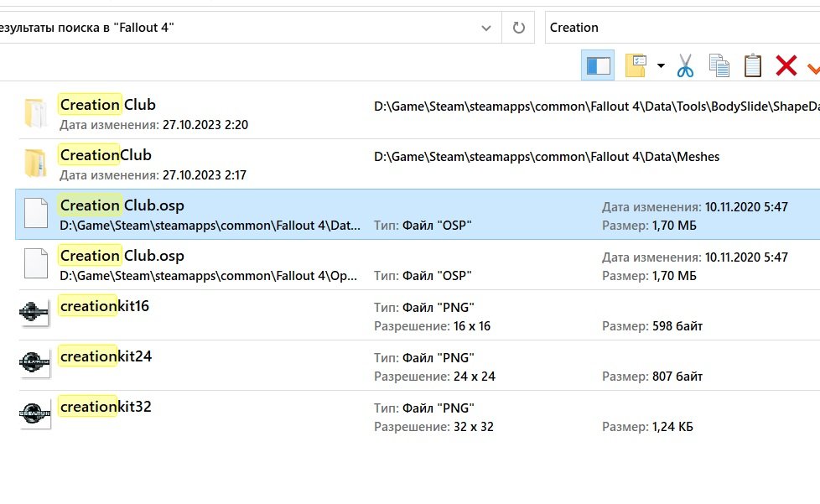Image resolution: width=820 pixels, height=504 pixels.
Task: Click the Copy icon in toolbar
Action: tap(719, 65)
